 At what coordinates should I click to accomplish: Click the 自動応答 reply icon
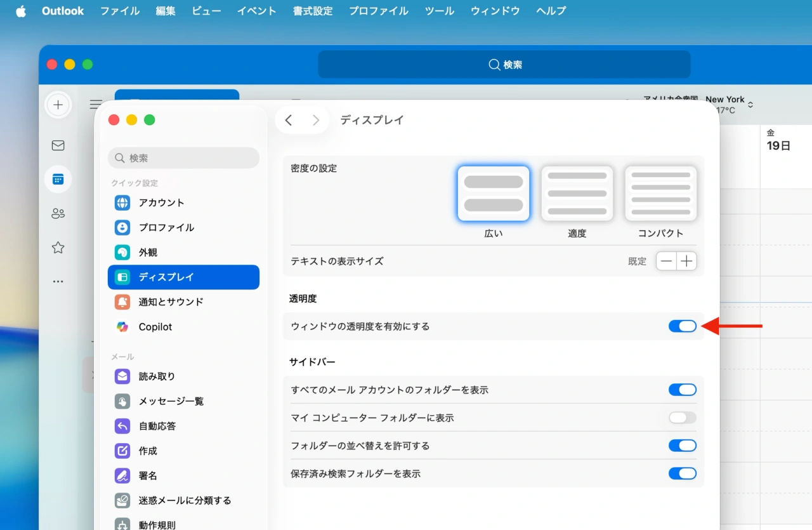coord(122,426)
